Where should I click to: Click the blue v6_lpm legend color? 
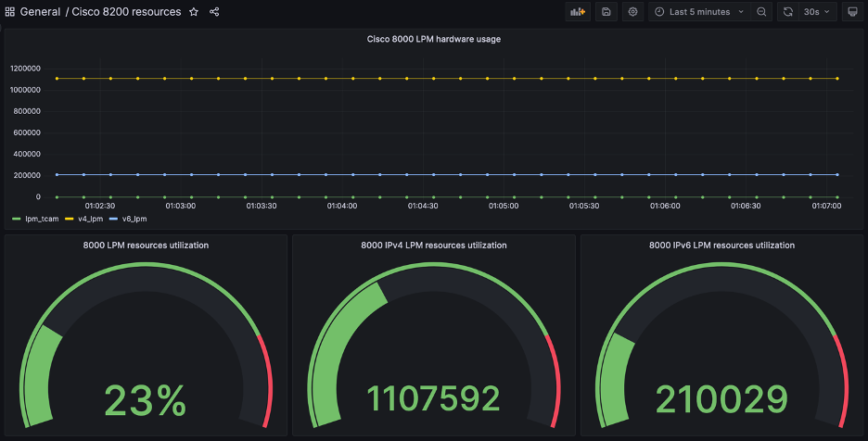[x=113, y=220]
